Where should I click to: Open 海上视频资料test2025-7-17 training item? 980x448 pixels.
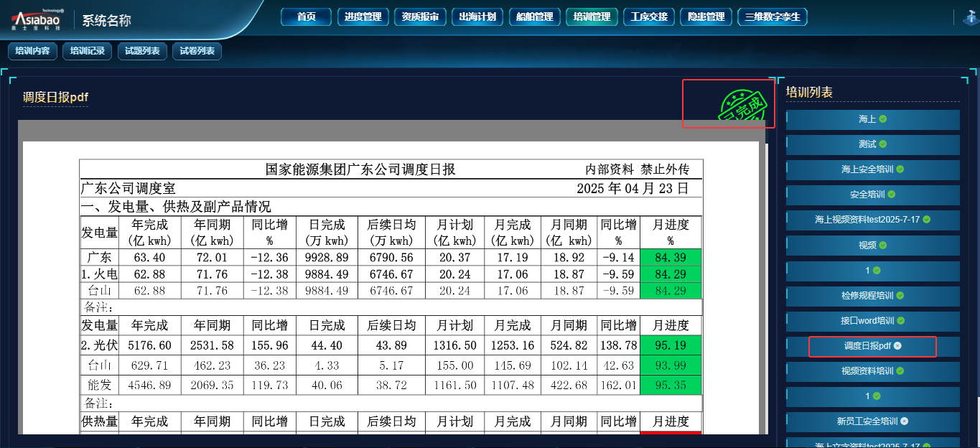pos(873,219)
